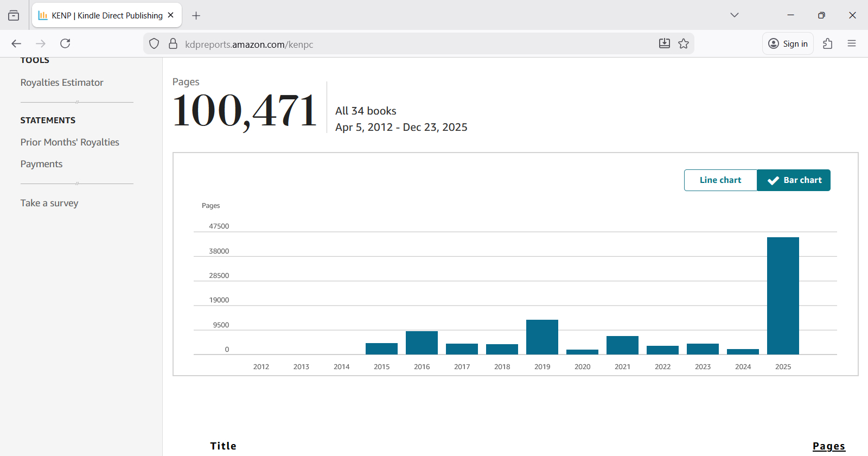Select the Bar chart view toggle
868x456 pixels.
pos(794,180)
